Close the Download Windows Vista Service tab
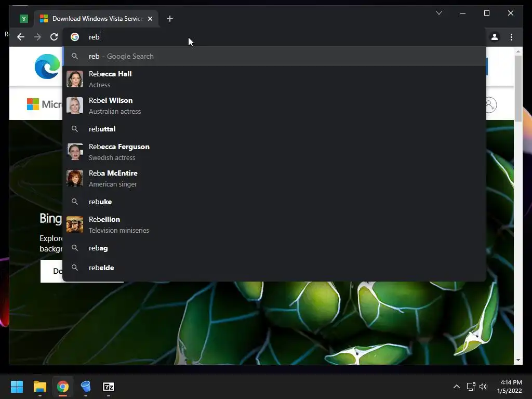Viewport: 532px width, 399px height. (150, 19)
